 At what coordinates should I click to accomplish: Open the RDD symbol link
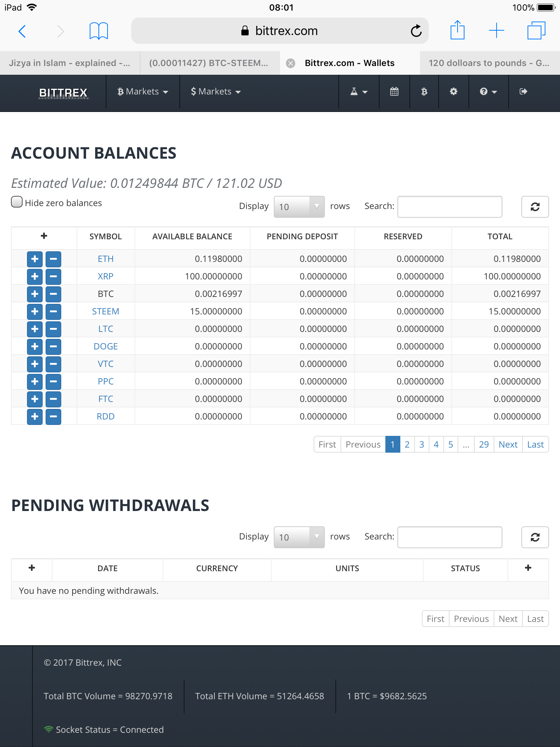tap(106, 417)
